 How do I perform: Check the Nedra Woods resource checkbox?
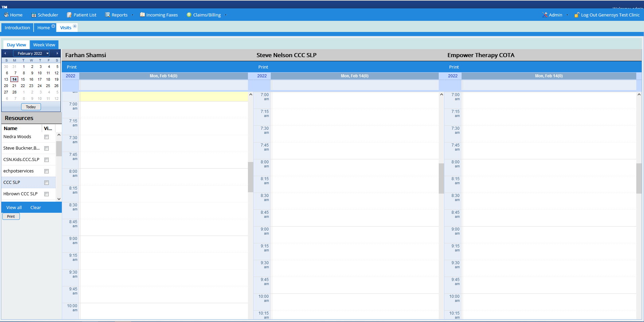coord(46,137)
